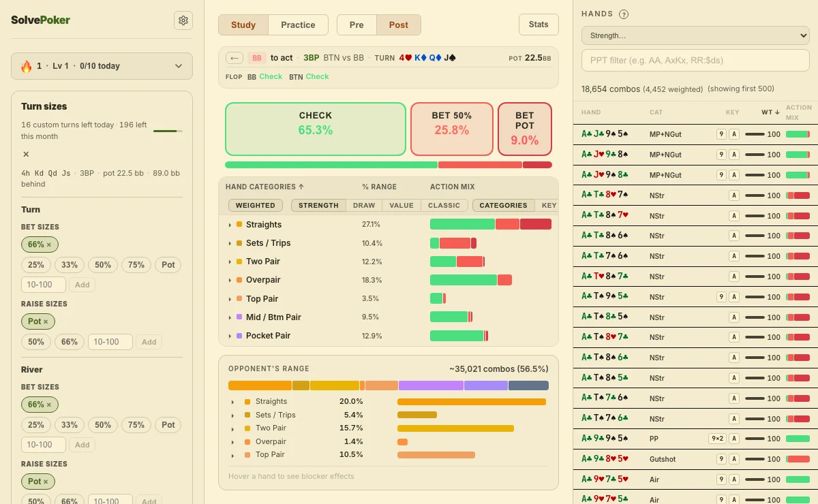
Task: Open the Strength dropdown in Hands panel
Action: point(695,35)
